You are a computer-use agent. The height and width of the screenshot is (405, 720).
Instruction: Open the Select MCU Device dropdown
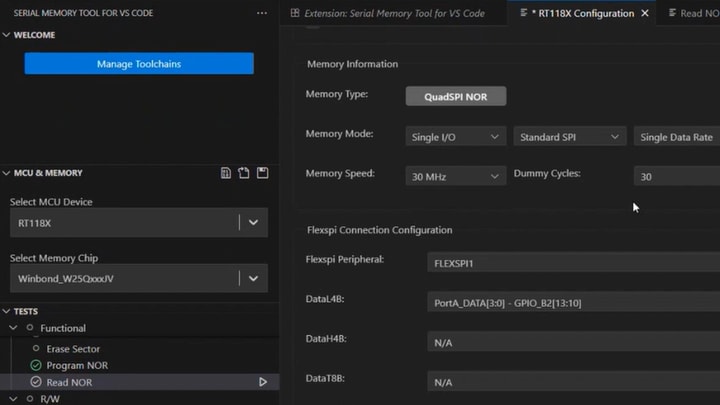coord(253,223)
